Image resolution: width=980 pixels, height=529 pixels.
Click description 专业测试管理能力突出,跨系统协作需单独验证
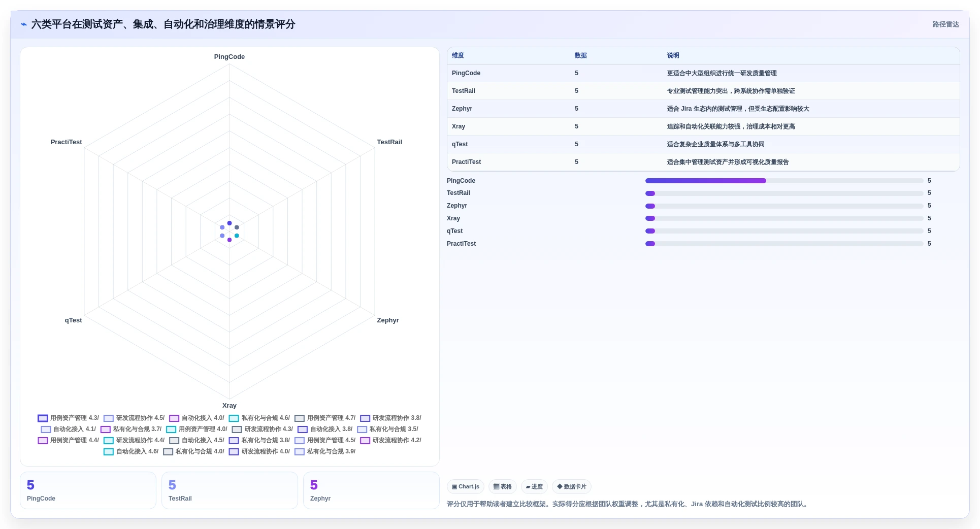pyautogui.click(x=731, y=91)
